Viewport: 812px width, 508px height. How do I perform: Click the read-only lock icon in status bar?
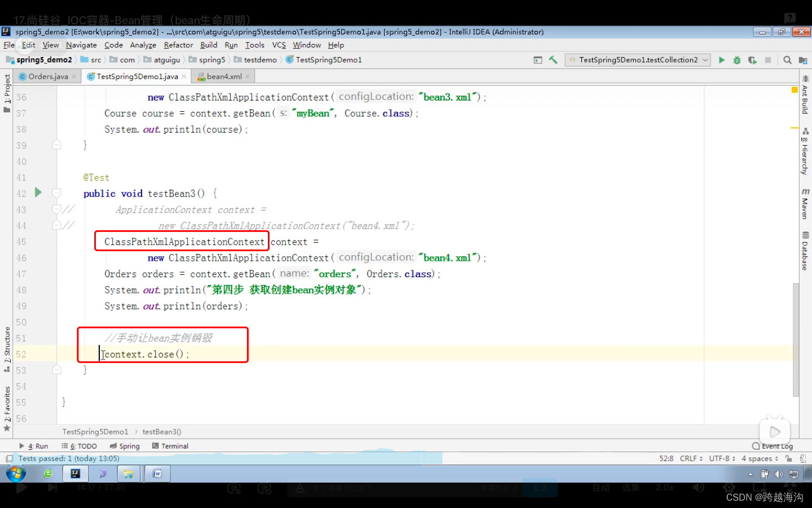coord(789,459)
